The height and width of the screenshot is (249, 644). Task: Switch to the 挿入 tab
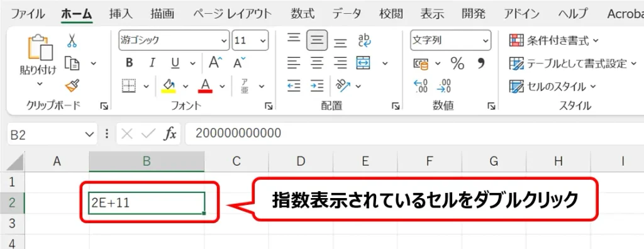tap(121, 14)
